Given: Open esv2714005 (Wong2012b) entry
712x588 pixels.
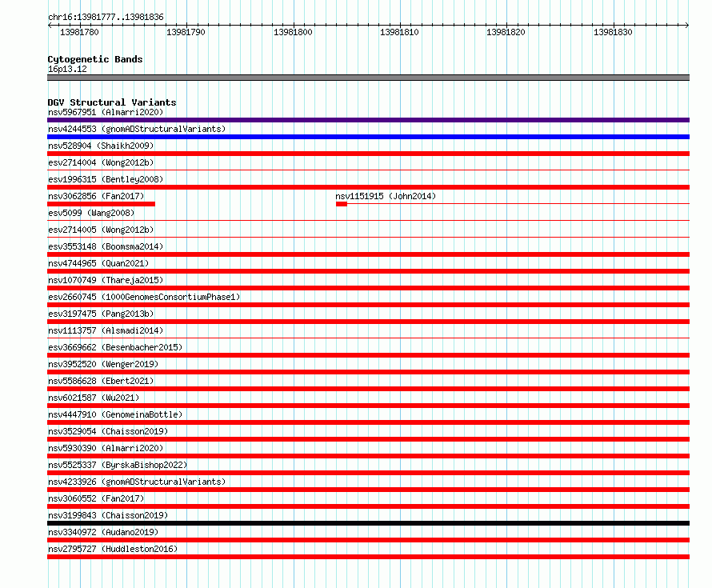Looking at the screenshot, I should tap(101, 230).
